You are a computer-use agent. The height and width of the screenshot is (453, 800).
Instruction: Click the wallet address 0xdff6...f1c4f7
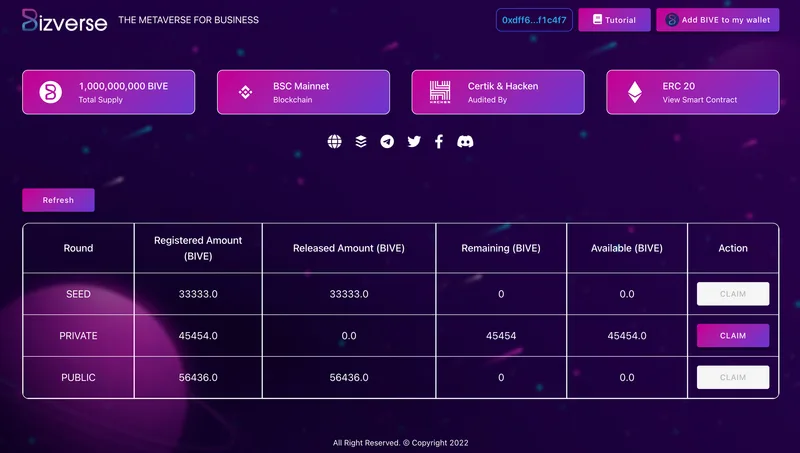coord(534,20)
